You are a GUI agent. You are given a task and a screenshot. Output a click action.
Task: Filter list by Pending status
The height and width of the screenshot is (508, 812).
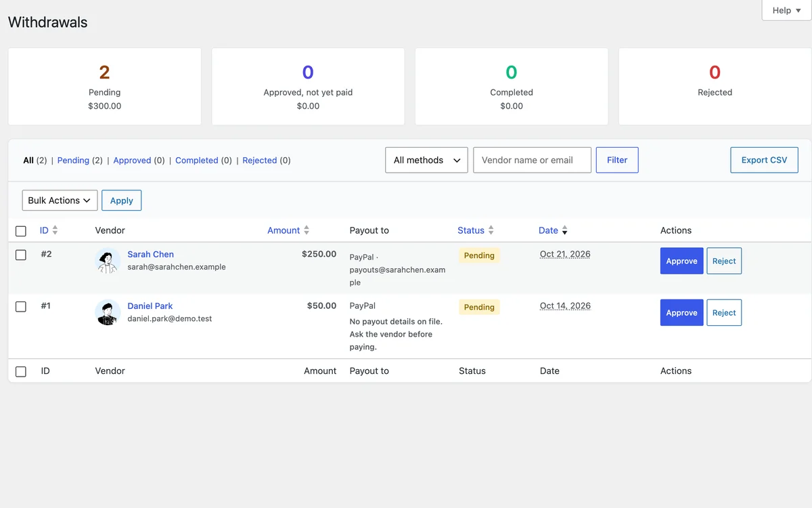[73, 161]
